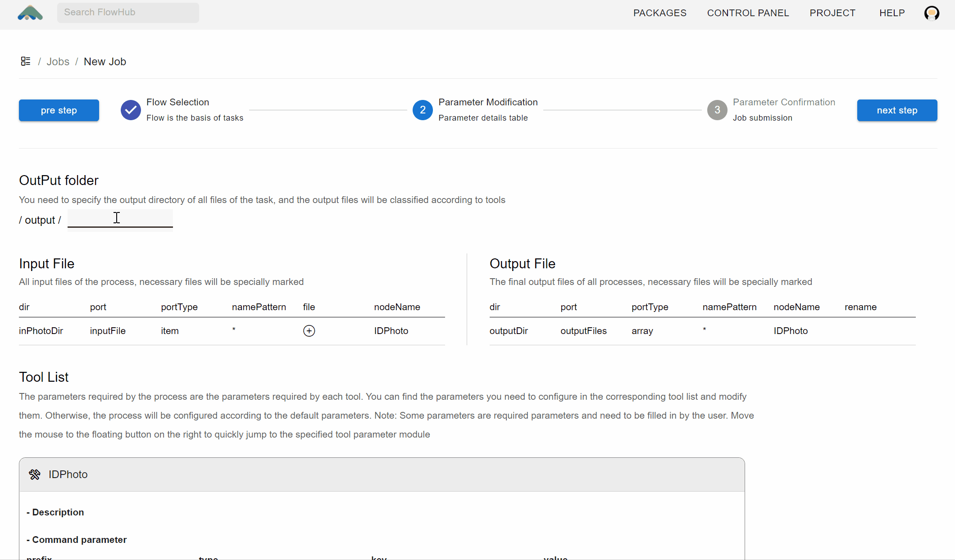Click the rename column header

coord(860,307)
